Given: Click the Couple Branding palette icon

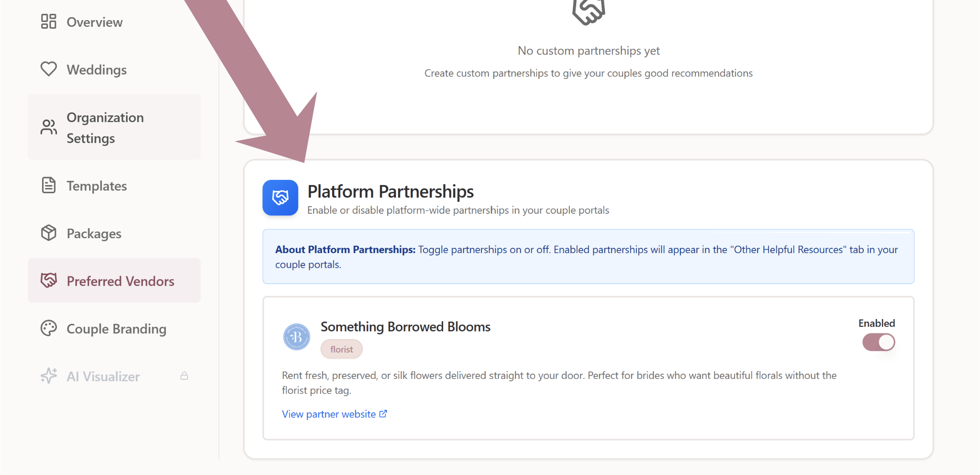Looking at the screenshot, I should point(48,328).
